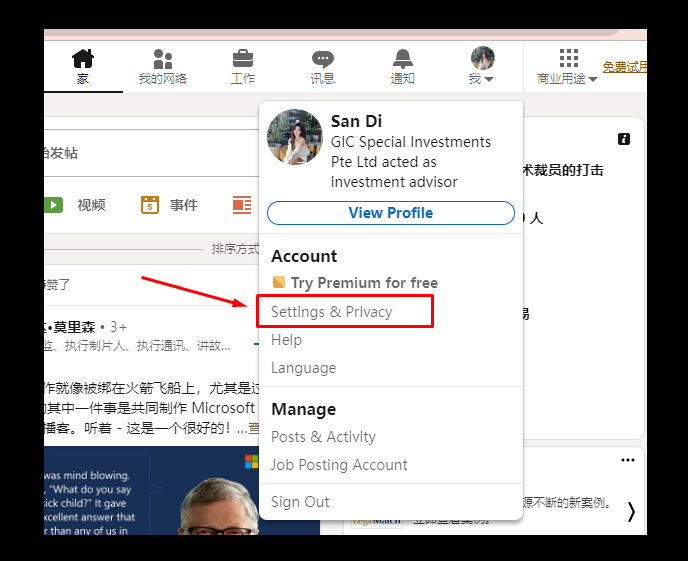Open My Network people icon

162,59
